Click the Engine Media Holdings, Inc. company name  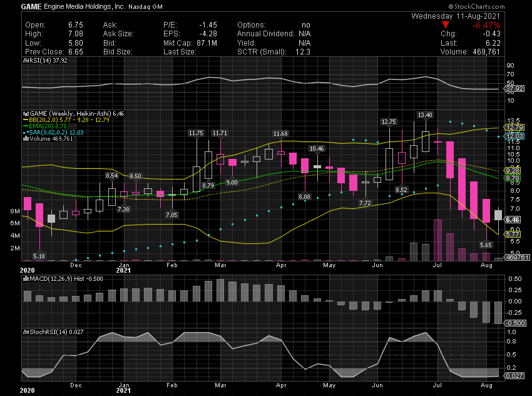coord(84,6)
